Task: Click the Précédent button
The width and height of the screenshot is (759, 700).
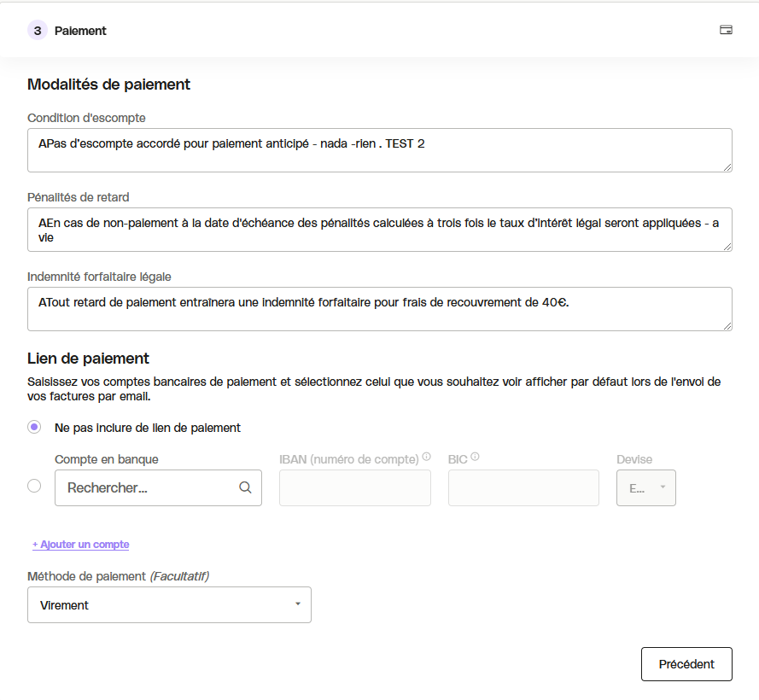Action: click(686, 664)
